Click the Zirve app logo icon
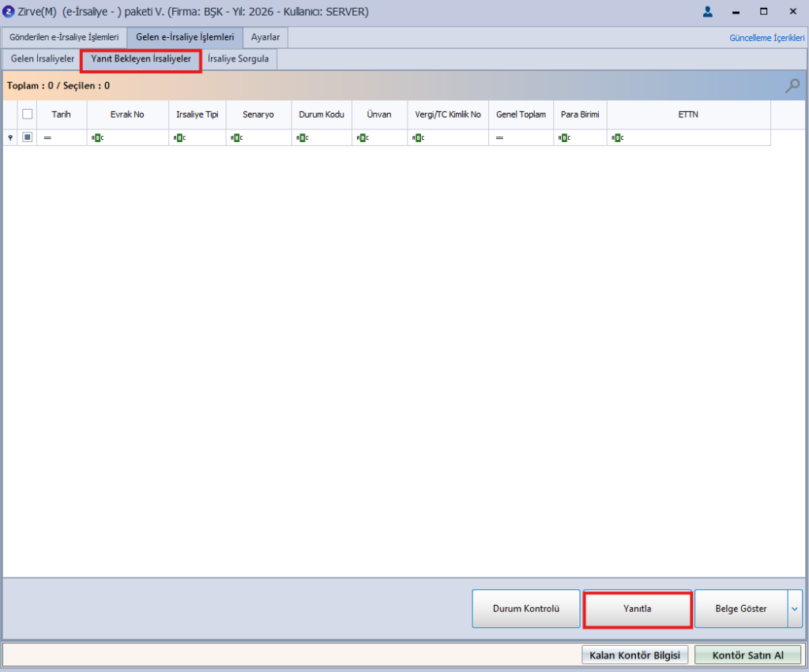This screenshot has height=672, width=809. (8, 11)
